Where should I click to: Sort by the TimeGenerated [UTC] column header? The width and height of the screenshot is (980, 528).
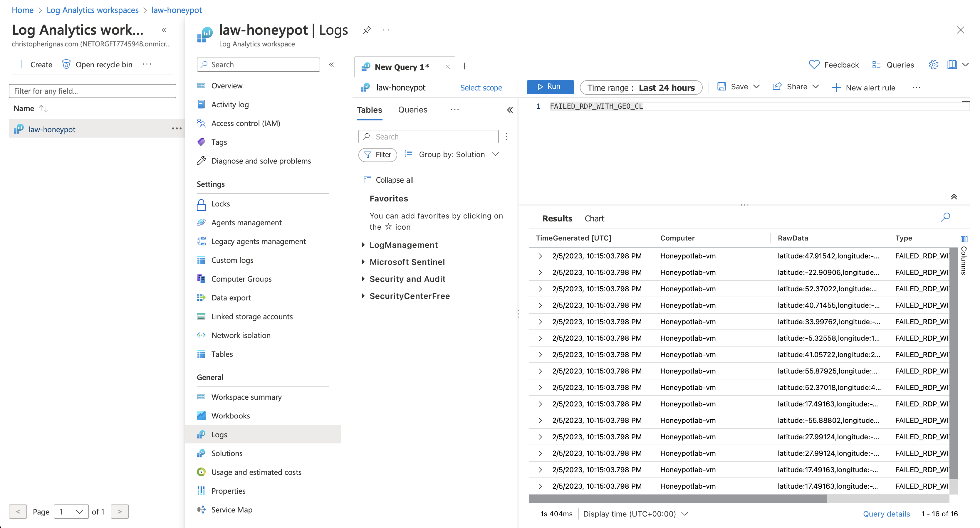(x=573, y=238)
